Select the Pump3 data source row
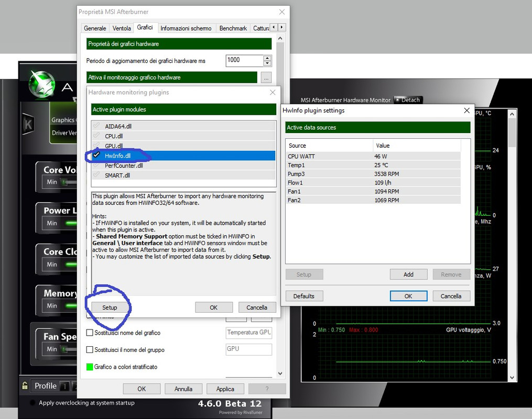Screen dimensions: 532x419 coord(373,174)
